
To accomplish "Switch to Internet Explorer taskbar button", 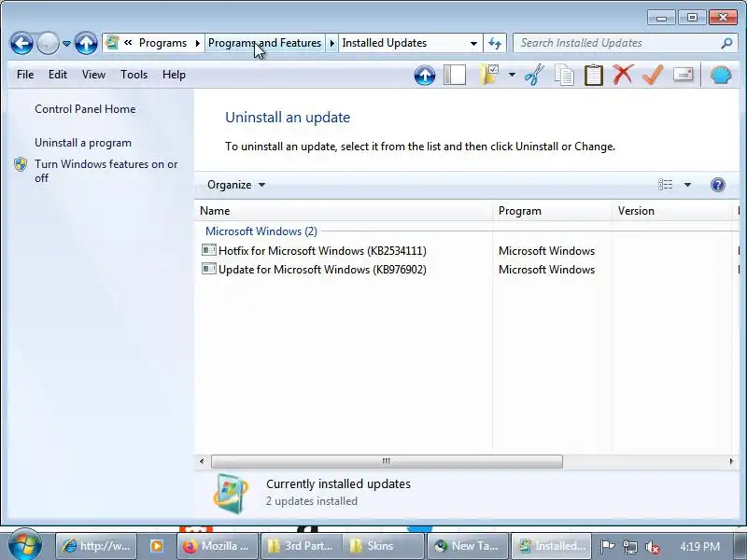I will [96, 546].
